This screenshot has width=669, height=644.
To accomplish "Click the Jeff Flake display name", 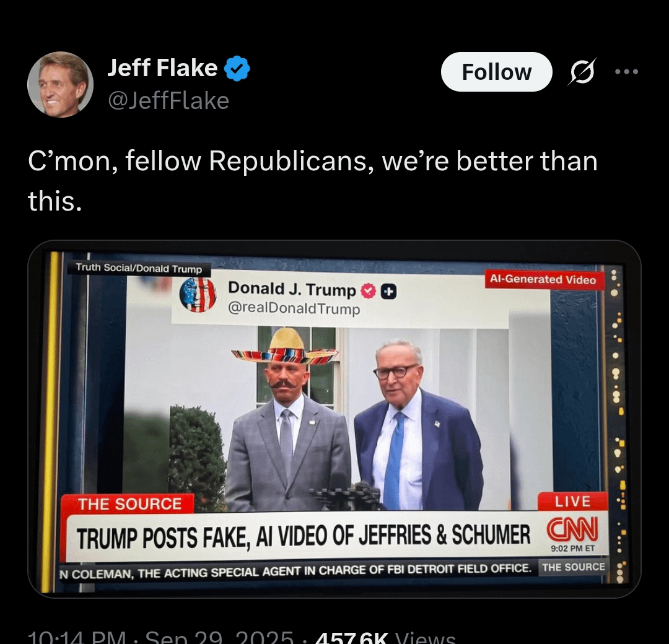I will click(162, 68).
